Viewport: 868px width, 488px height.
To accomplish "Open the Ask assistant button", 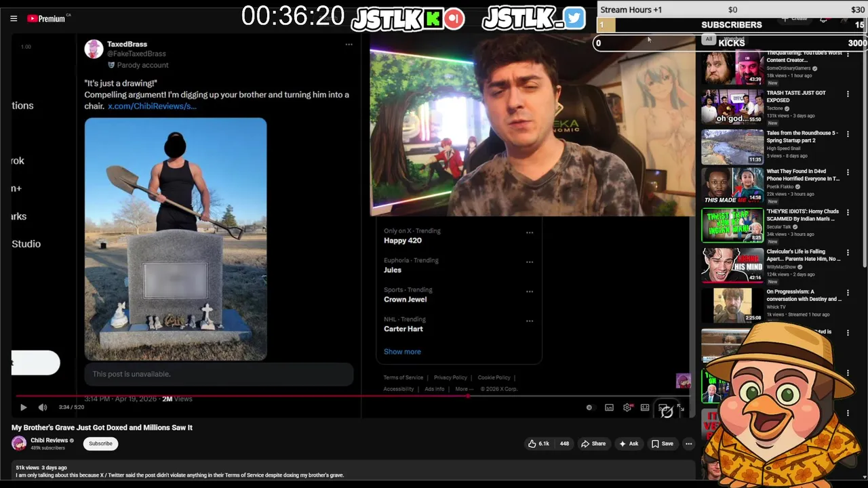I will (628, 444).
